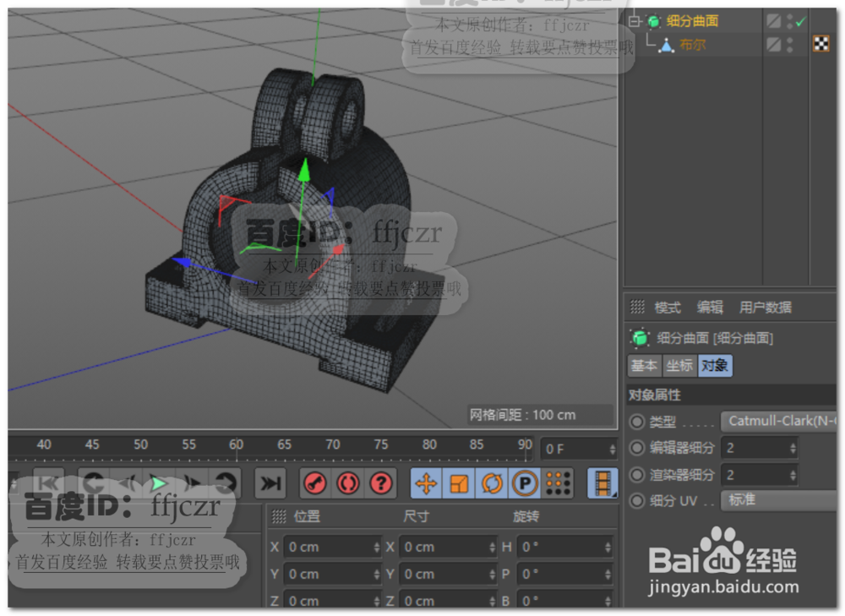
Task: Click the red key-record keyframe icon
Action: pyautogui.click(x=315, y=483)
